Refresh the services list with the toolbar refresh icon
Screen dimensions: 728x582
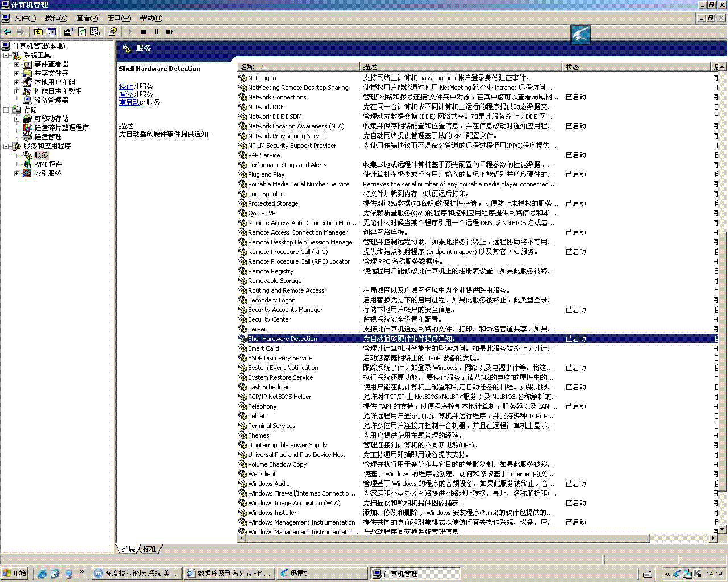[82, 32]
